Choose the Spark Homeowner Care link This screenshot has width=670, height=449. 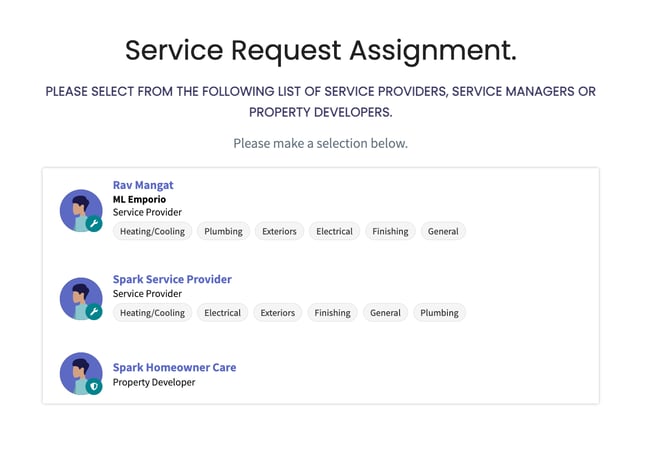tap(174, 367)
